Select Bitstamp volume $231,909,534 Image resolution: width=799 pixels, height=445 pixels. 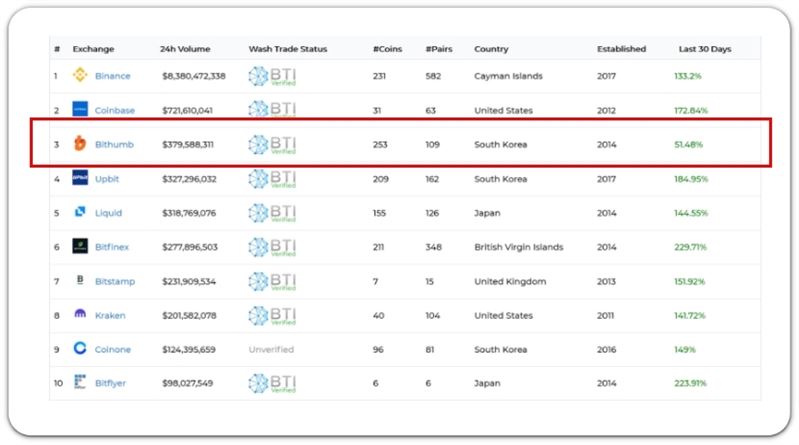[x=189, y=281]
